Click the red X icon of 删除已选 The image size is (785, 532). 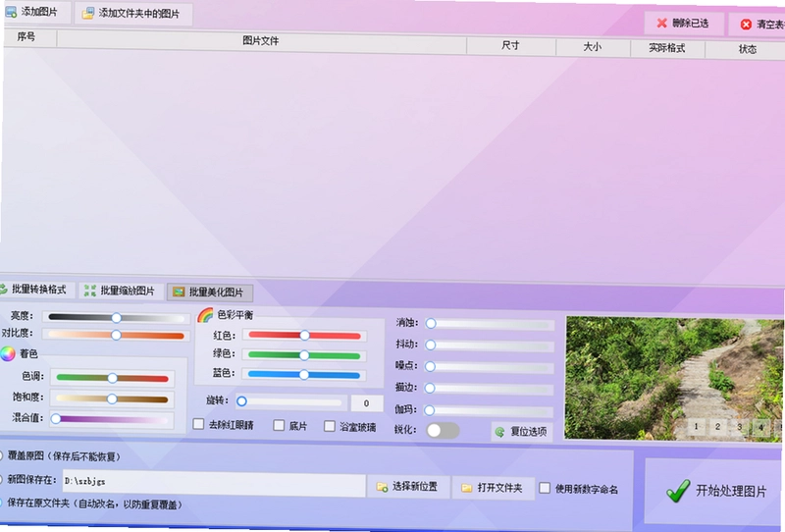661,23
